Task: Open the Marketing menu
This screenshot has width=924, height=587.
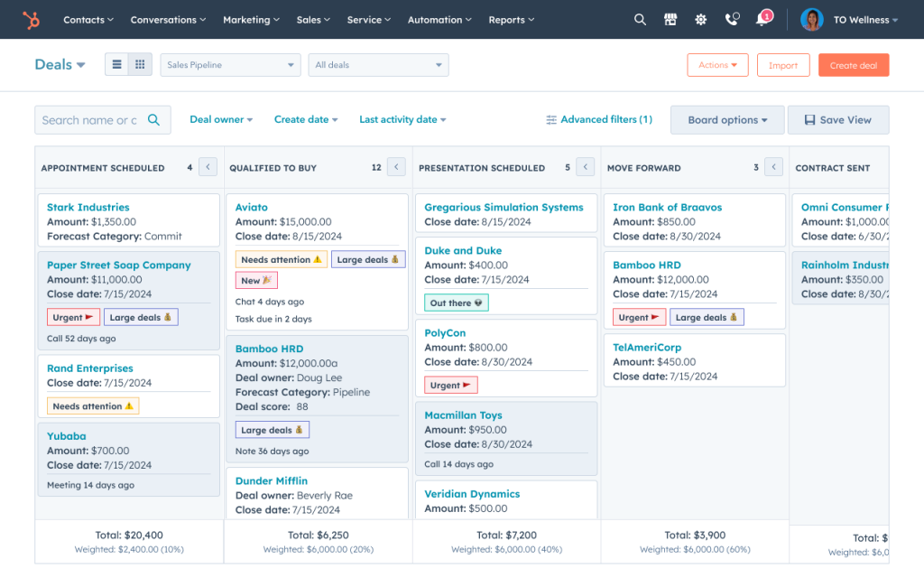Action: [x=250, y=19]
